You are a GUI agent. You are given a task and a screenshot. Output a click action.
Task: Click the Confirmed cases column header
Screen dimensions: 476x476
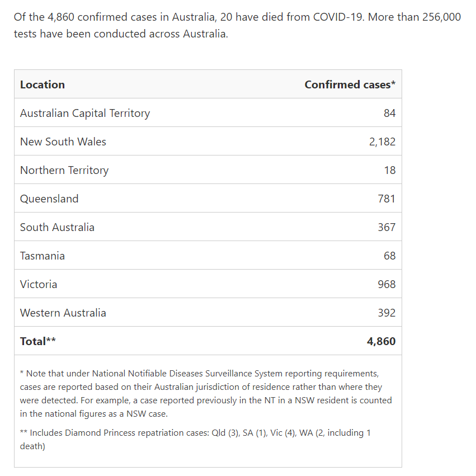click(x=350, y=84)
